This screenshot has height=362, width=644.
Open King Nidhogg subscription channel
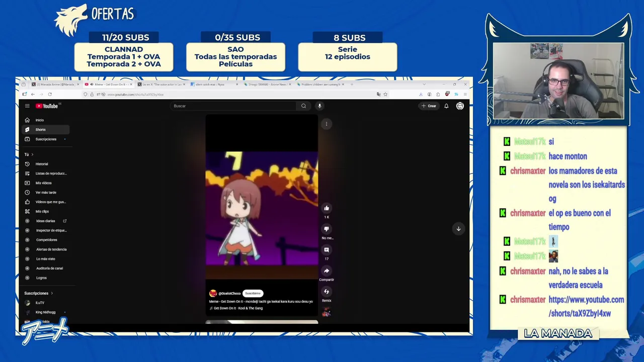[47, 312]
